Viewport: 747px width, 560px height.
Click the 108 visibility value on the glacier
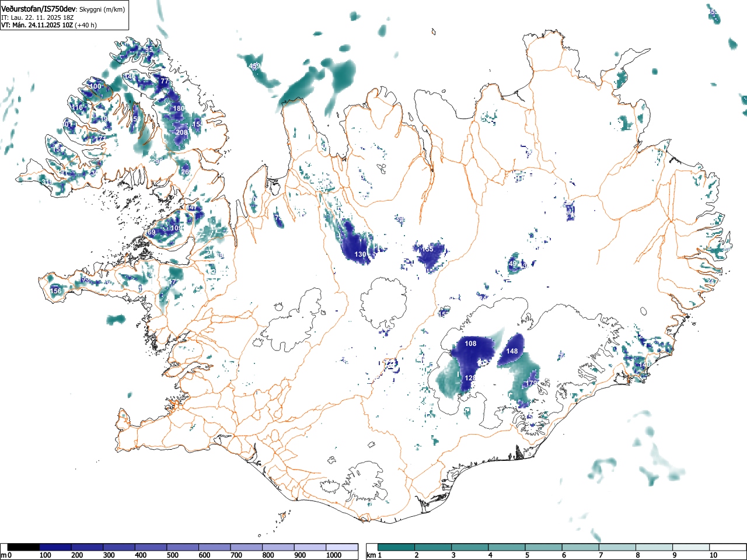pyautogui.click(x=470, y=344)
